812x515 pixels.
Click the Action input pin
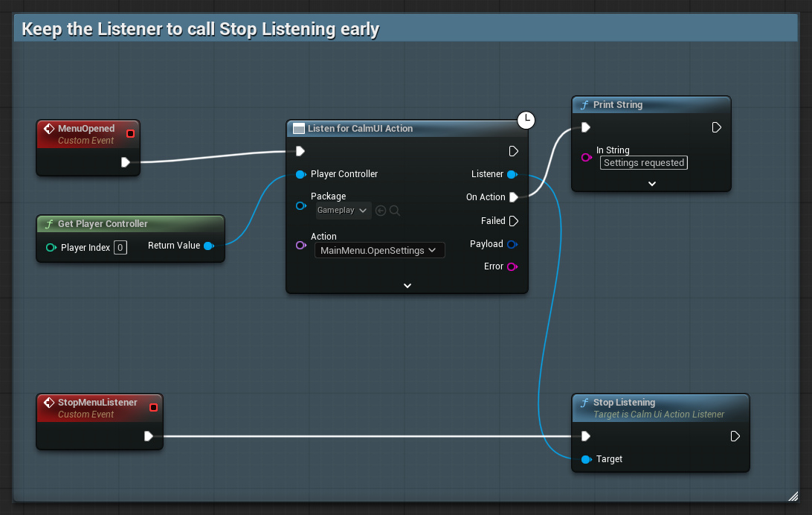coord(301,245)
